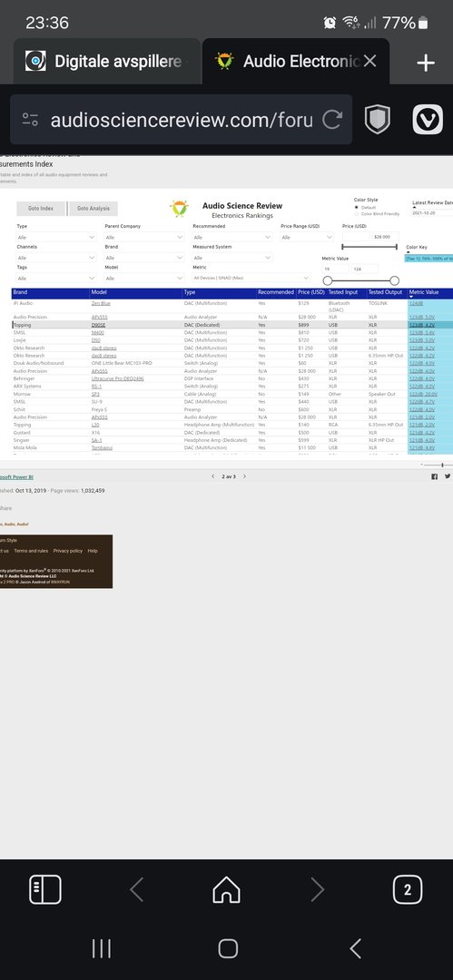Click right handle of Metric Value slider
The image size is (453, 980).
click(394, 280)
